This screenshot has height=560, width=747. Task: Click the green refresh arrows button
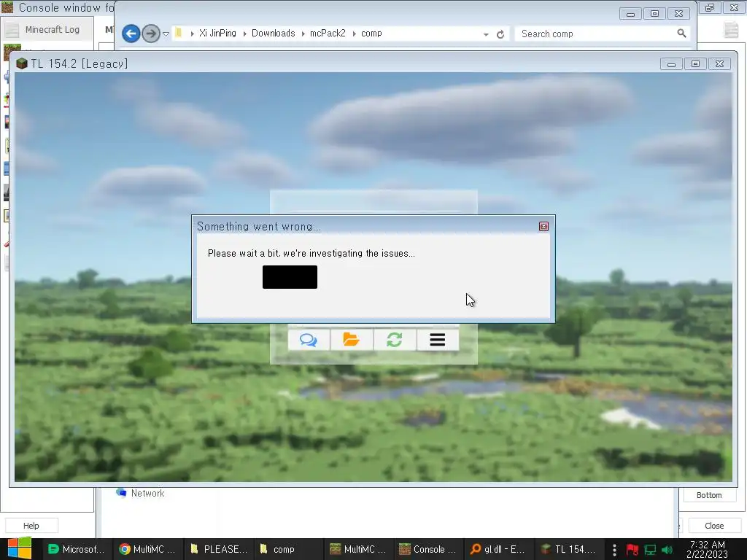click(x=395, y=340)
